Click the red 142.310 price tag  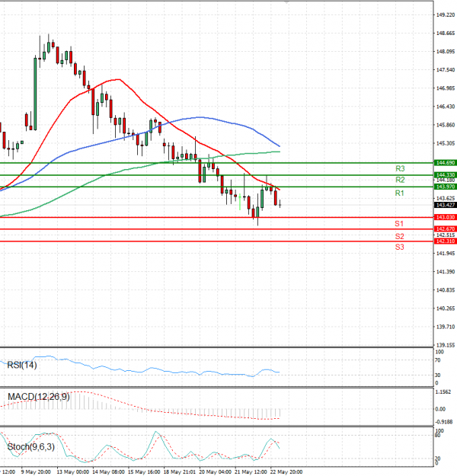tap(445, 241)
